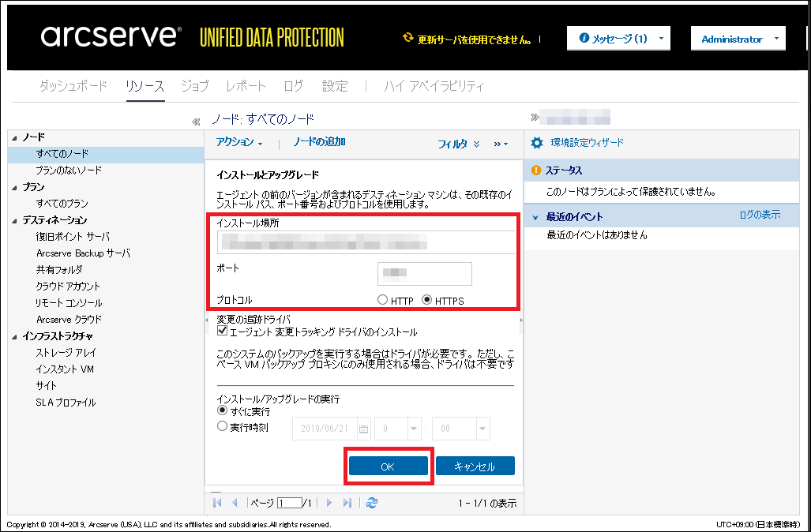This screenshot has width=811, height=532.
Task: Click the page number input field
Action: [x=290, y=503]
